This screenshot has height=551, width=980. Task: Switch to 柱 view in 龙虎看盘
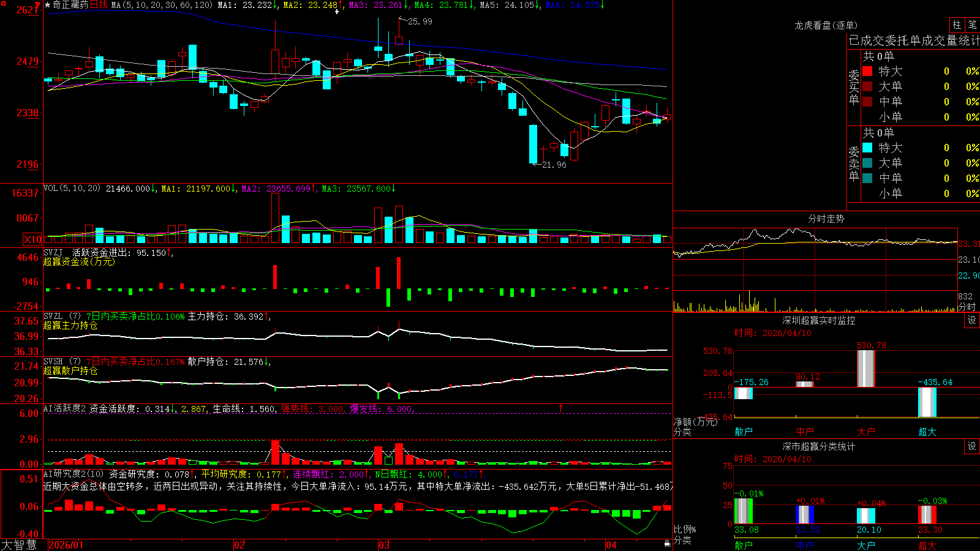957,25
